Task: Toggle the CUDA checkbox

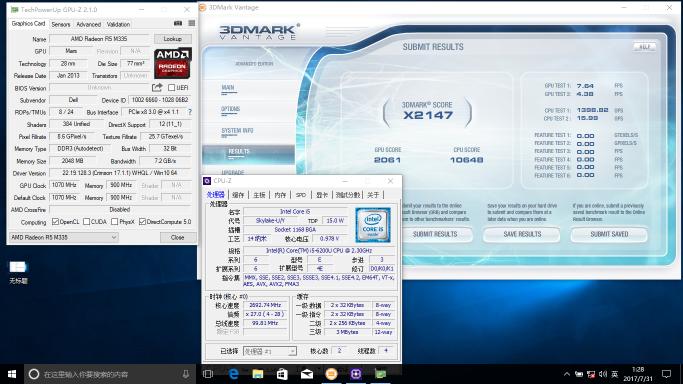Action: pyautogui.click(x=86, y=222)
